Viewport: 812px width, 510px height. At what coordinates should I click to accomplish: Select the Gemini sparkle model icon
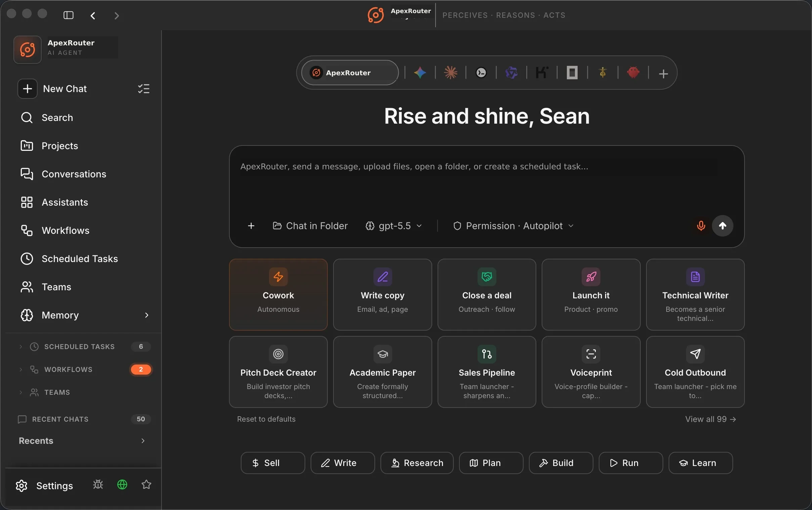[420, 73]
